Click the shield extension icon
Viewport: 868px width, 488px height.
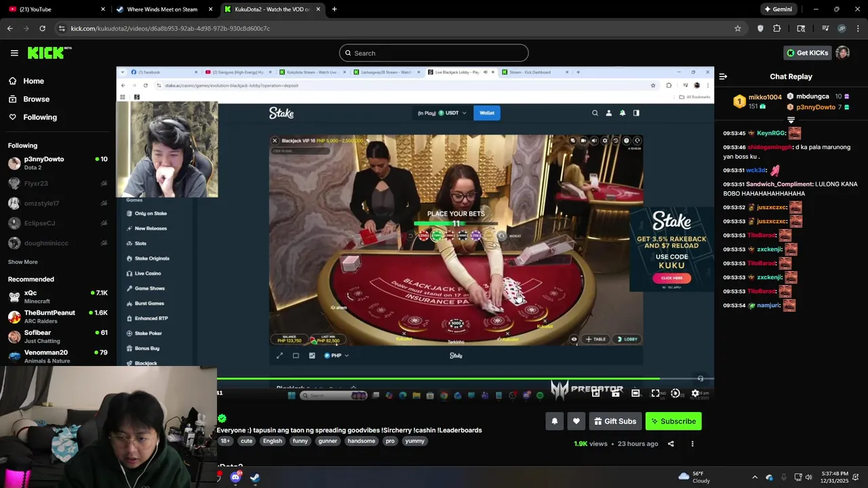click(x=760, y=28)
